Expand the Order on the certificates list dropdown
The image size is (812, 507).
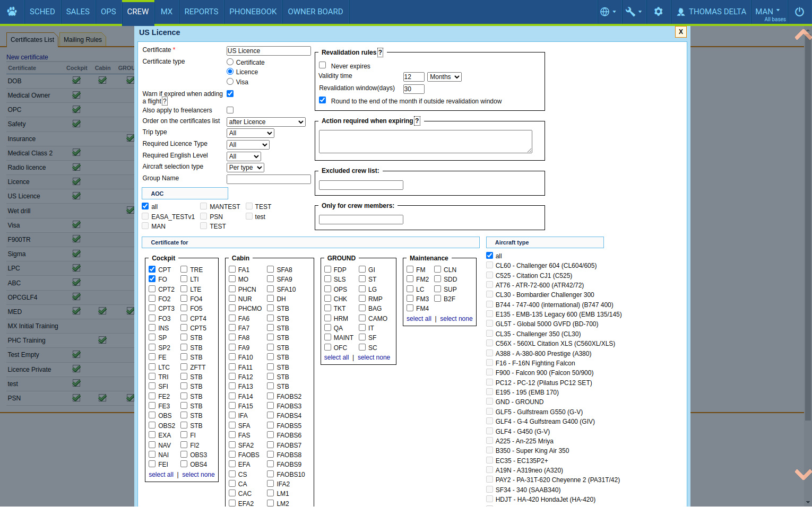[x=266, y=122]
